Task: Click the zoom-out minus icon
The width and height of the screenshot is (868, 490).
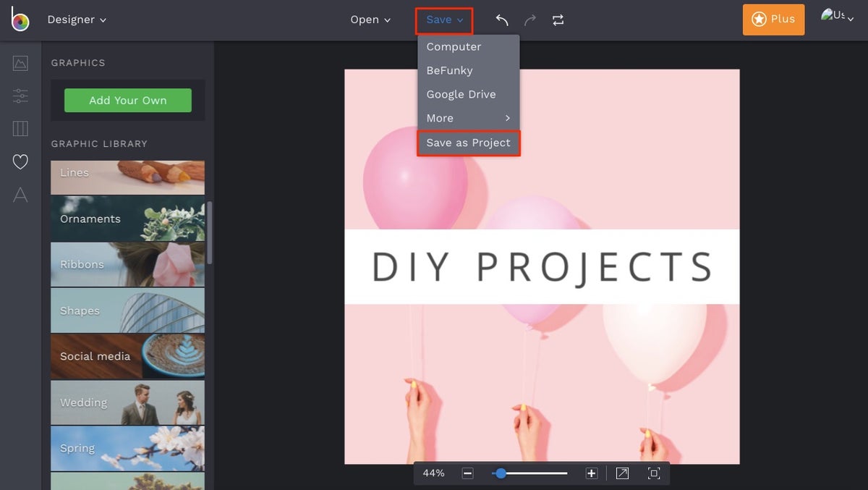Action: [467, 473]
